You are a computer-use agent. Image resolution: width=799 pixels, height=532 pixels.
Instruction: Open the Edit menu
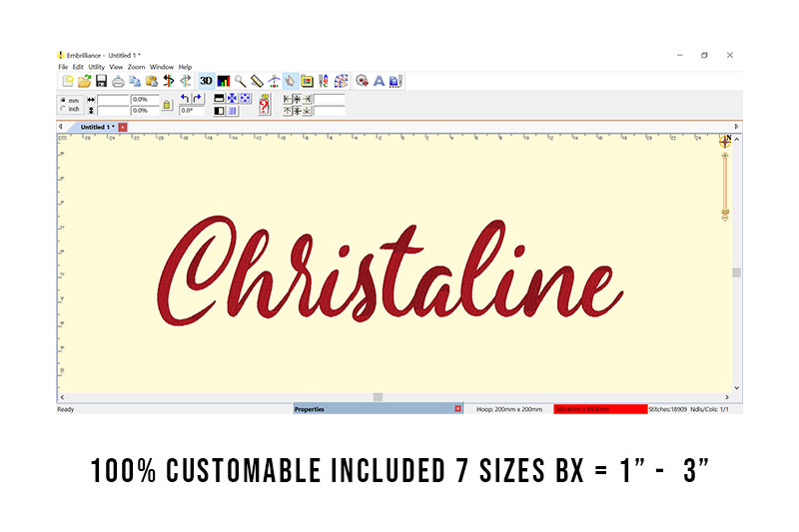pyautogui.click(x=78, y=67)
